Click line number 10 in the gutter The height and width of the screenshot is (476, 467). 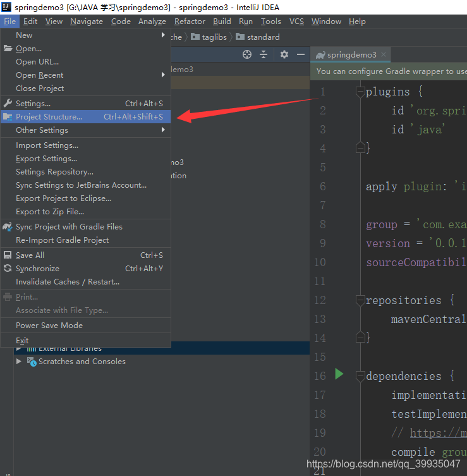click(x=320, y=262)
